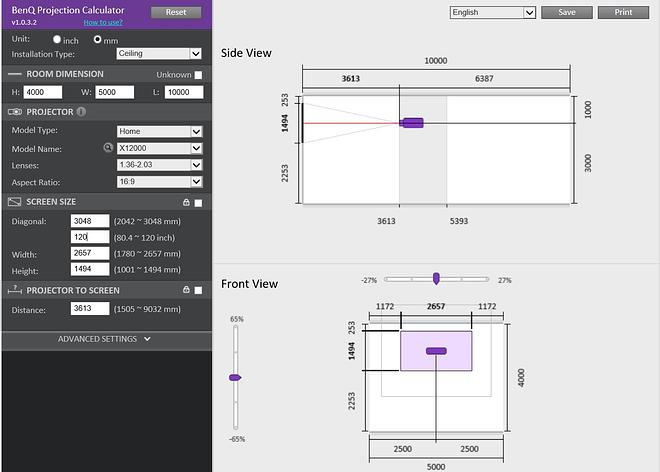
Task: Open the How to use? link
Action: (x=103, y=22)
